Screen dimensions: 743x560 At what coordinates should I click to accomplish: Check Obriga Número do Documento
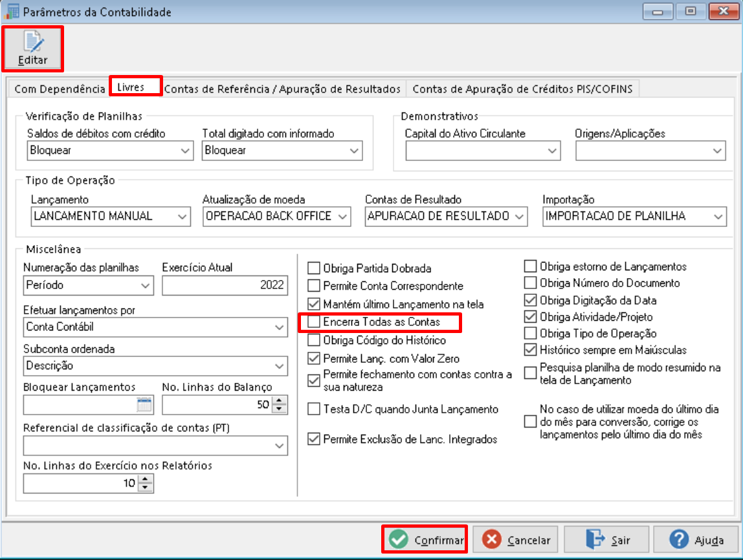(x=530, y=283)
